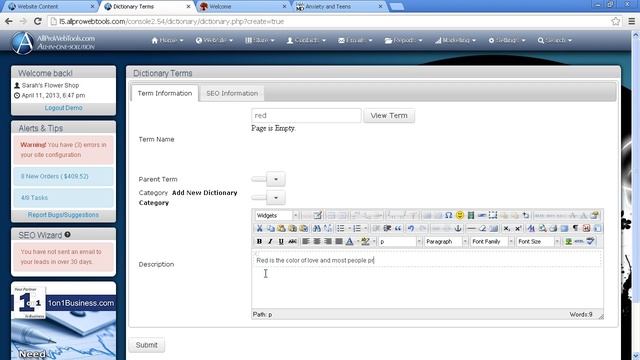
Task: Cut selected text with scissors icon
Action: pyautogui.click(x=259, y=228)
